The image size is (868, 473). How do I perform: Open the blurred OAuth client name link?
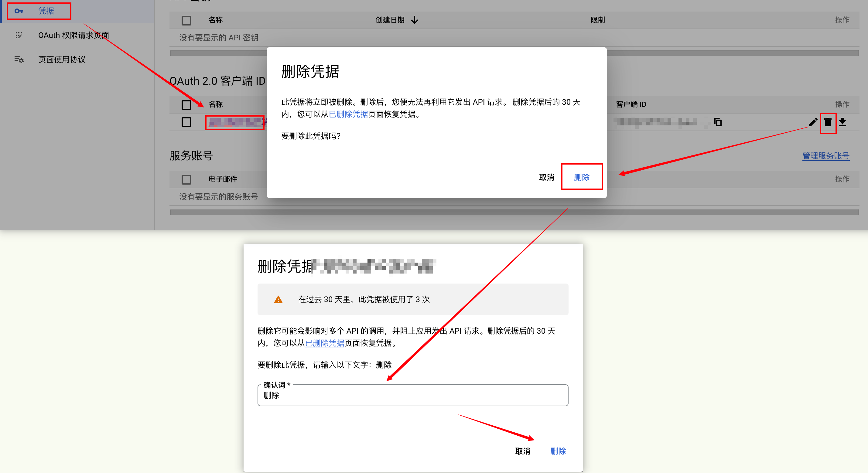(235, 122)
